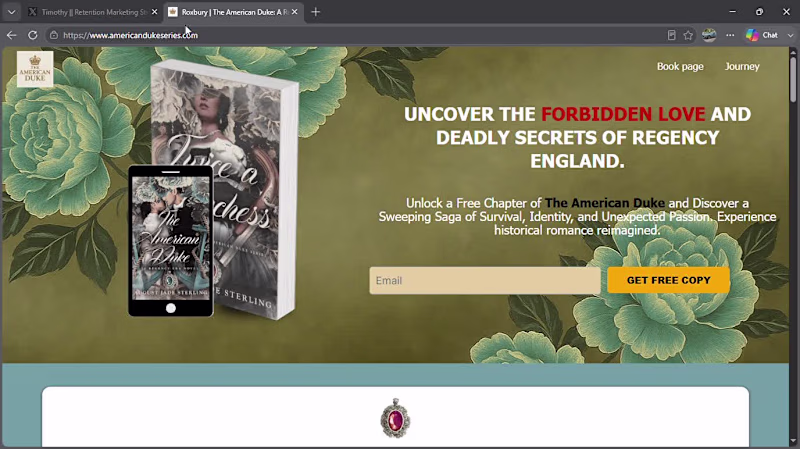Open the Journey navigation link
This screenshot has width=800, height=449.
click(742, 66)
